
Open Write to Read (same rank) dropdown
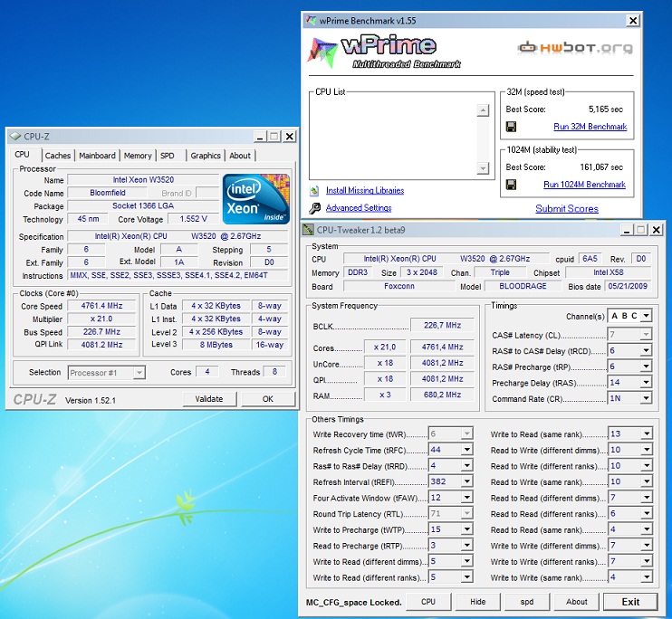click(647, 434)
